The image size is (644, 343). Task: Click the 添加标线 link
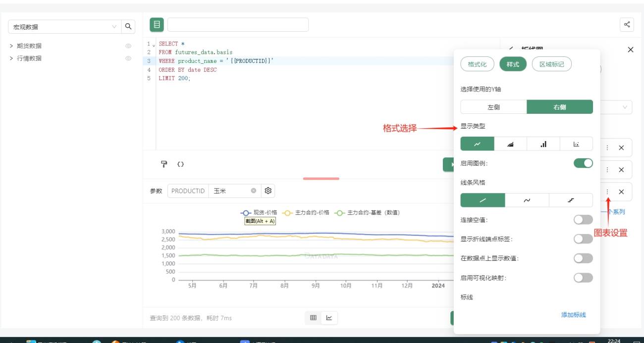tap(574, 315)
